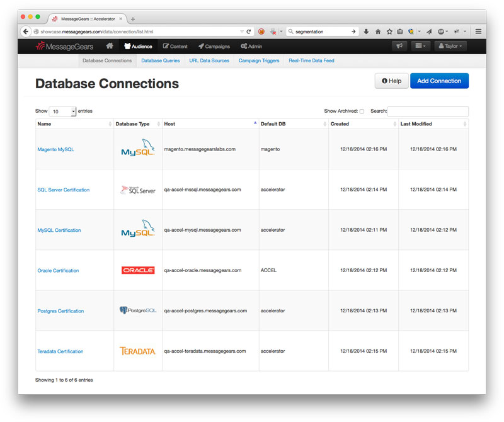Click the Add Connection button

coord(439,81)
